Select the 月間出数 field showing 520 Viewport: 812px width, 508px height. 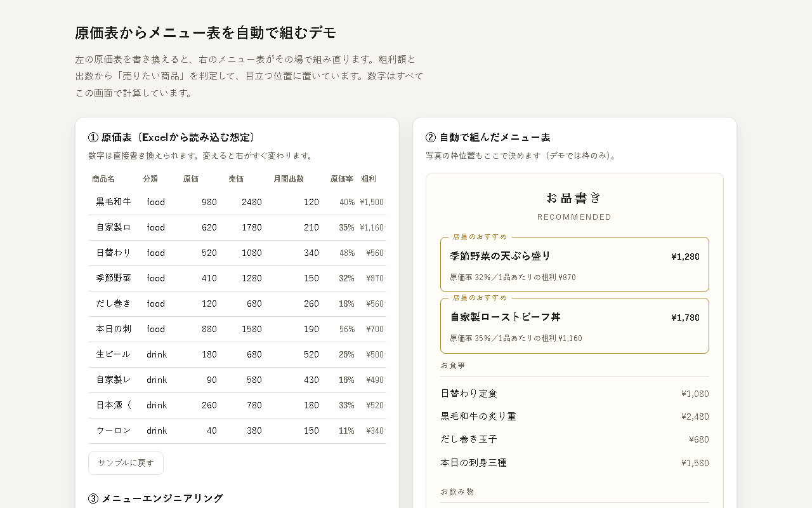click(297, 354)
